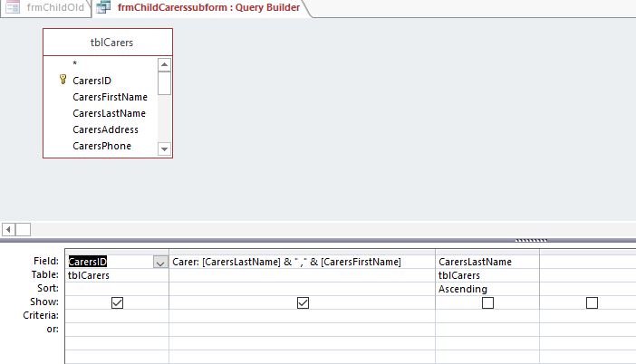The height and width of the screenshot is (364, 636).
Task: Uncheck Show for the CarersID column
Action: click(x=117, y=302)
